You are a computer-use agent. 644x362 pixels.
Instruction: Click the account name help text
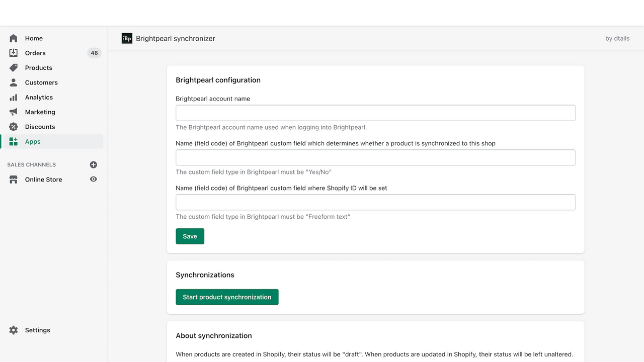[271, 127]
